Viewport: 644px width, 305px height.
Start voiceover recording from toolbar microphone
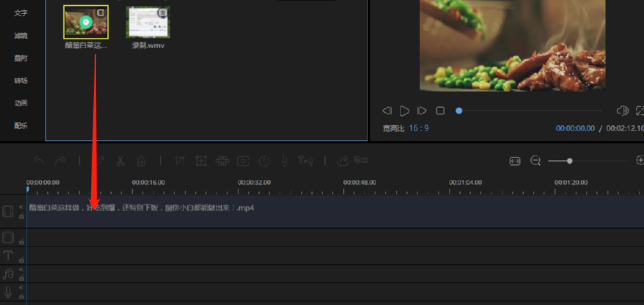click(x=284, y=160)
